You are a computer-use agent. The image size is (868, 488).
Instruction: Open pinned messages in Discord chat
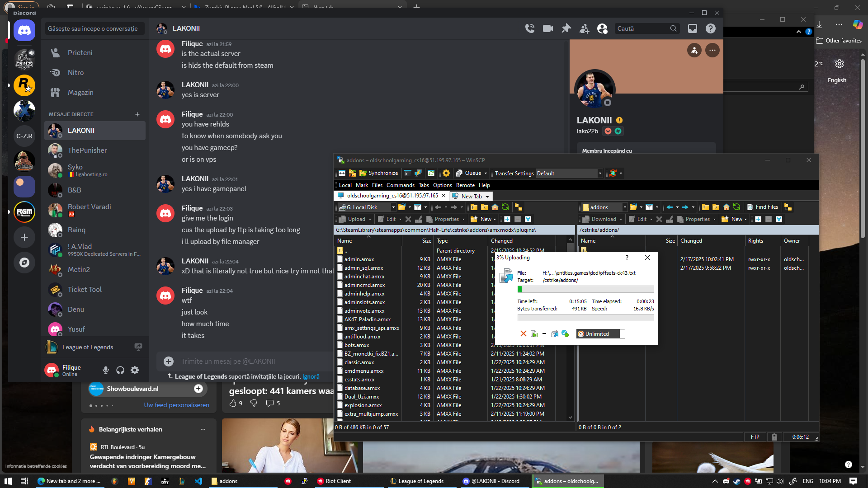click(566, 28)
